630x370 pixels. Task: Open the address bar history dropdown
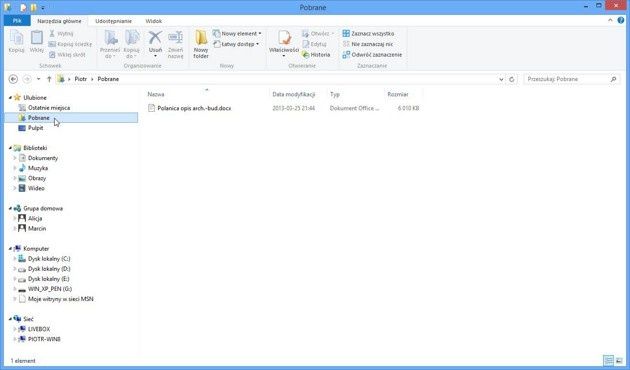501,80
